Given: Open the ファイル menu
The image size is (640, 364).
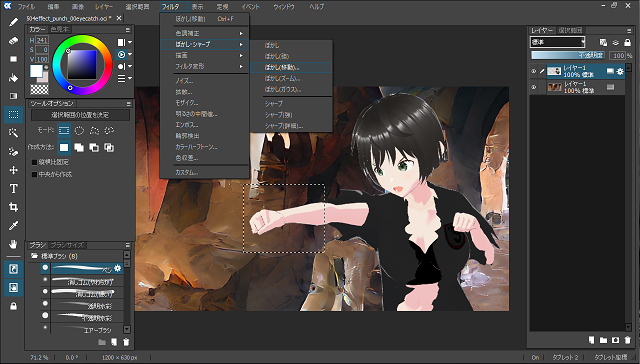Looking at the screenshot, I should click(26, 7).
